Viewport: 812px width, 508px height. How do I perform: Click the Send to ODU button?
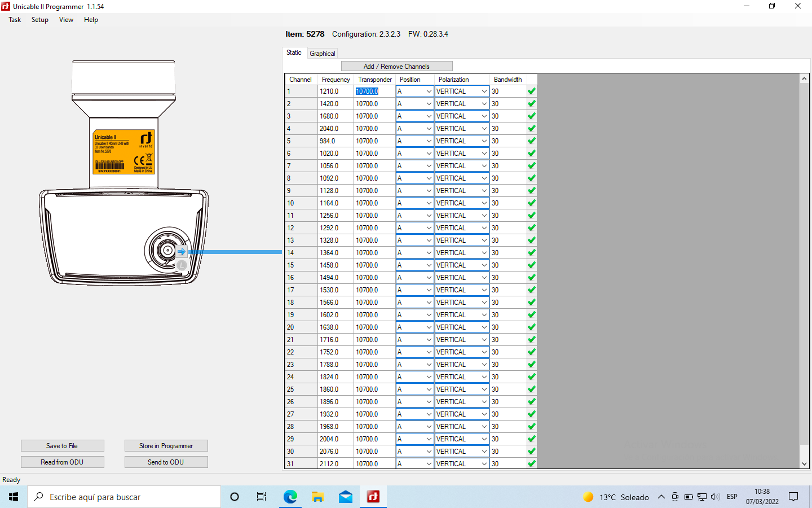click(166, 462)
